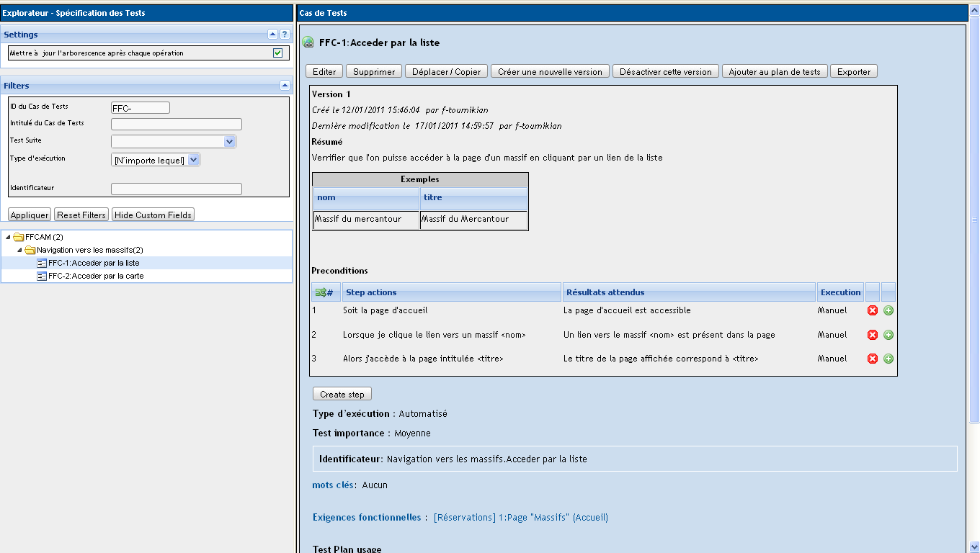Toggle the tree refresh after each operation checkbox
This screenshot has width=980, height=553.
pos(277,53)
